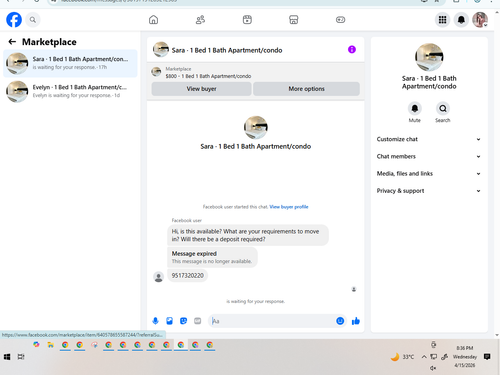This screenshot has width=500, height=375.
Task: Open the notifications bell in header
Action: click(x=461, y=20)
